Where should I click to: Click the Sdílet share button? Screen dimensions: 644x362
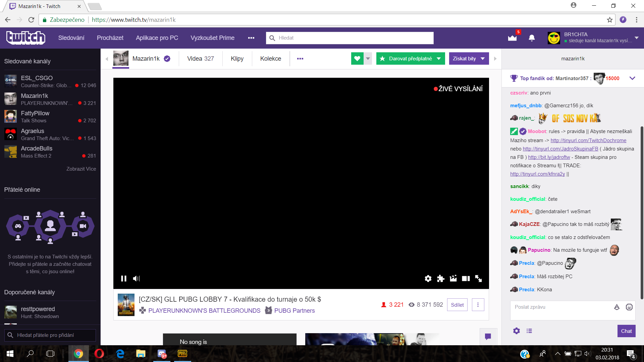click(457, 305)
